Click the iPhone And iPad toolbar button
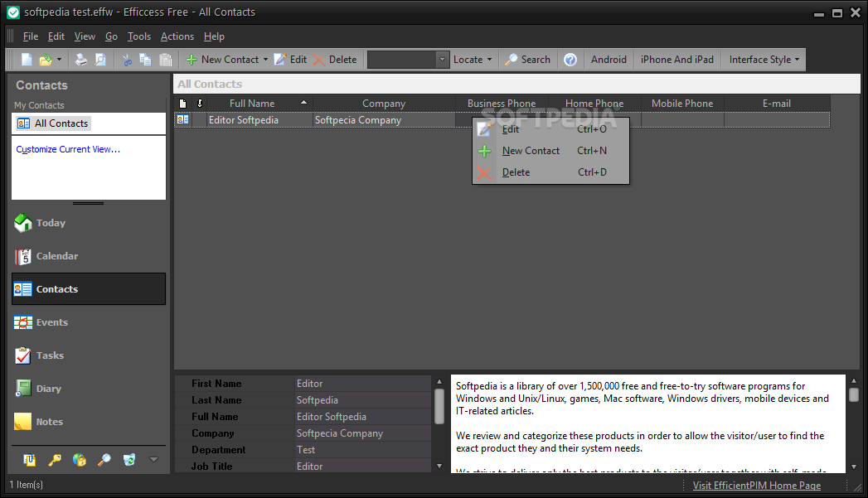The height and width of the screenshot is (498, 868). point(677,59)
